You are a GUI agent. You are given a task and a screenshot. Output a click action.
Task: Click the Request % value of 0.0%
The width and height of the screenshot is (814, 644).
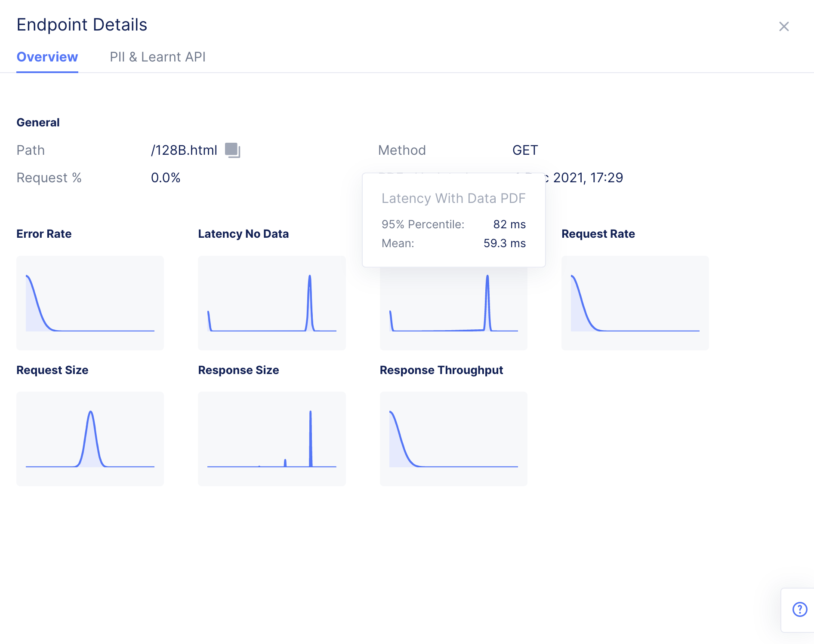click(166, 177)
